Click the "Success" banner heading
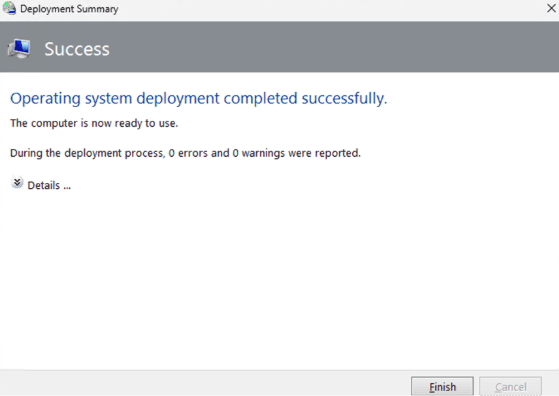This screenshot has height=396, width=559. (x=77, y=49)
